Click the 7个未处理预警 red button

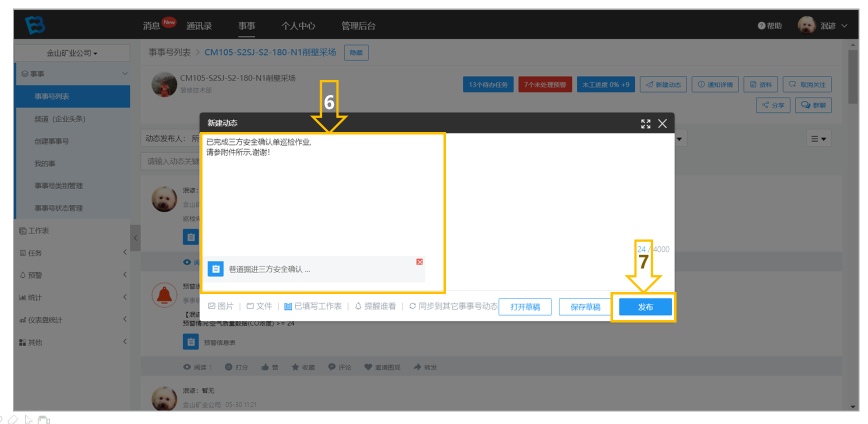coord(545,84)
